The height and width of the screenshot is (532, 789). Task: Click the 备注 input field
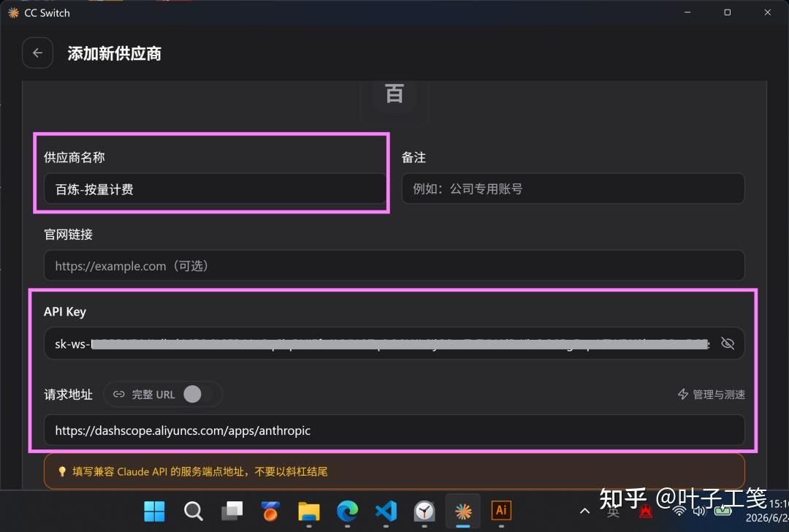pyautogui.click(x=573, y=189)
